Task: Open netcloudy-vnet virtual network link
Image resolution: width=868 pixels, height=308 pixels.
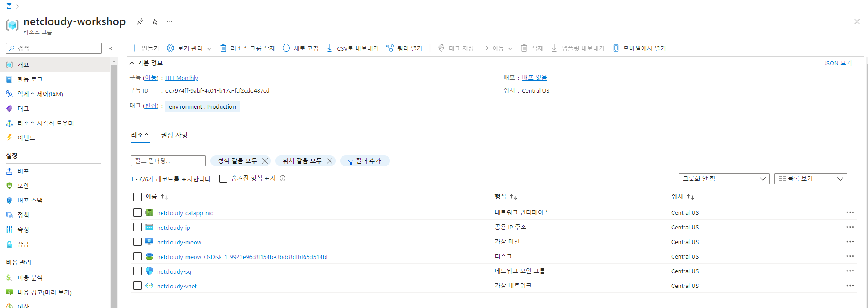Action: pos(177,287)
